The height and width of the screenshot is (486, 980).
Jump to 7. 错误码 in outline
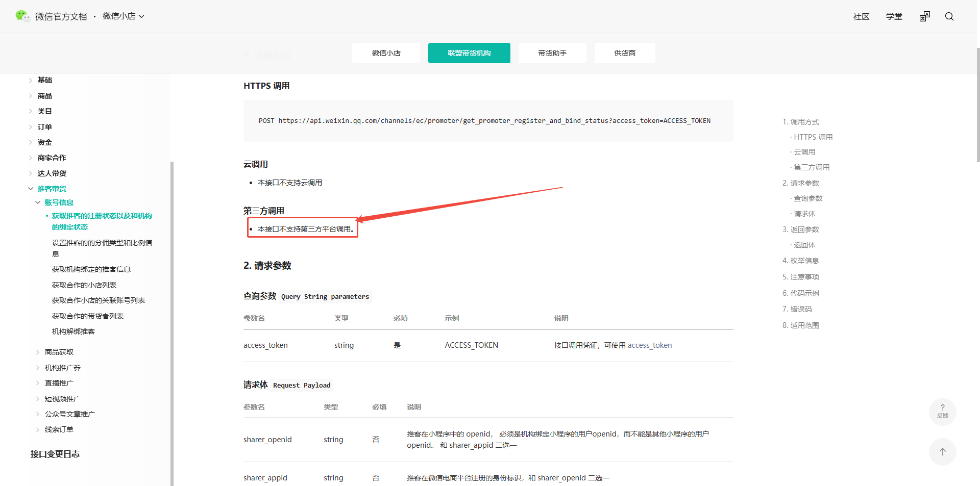[x=797, y=309]
